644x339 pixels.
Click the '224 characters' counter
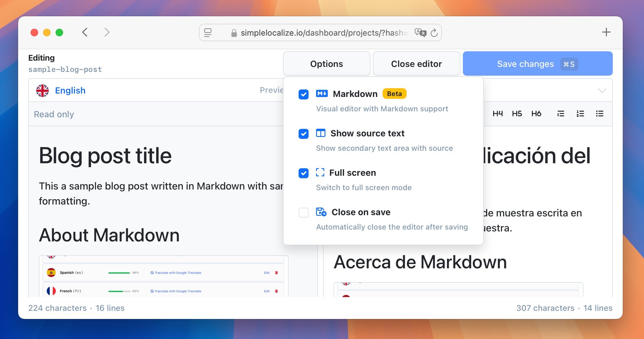point(57,308)
